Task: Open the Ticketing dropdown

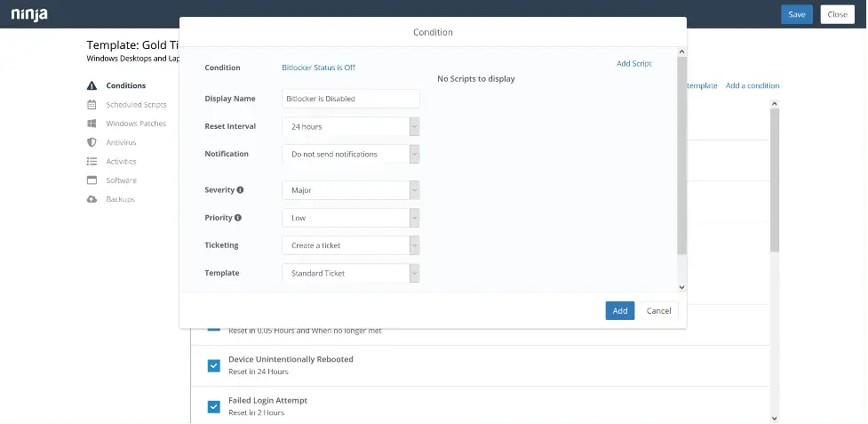Action: [350, 245]
